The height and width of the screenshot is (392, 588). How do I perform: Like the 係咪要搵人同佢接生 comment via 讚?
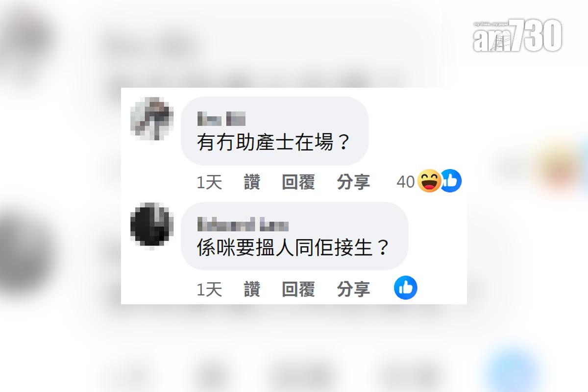(x=252, y=290)
